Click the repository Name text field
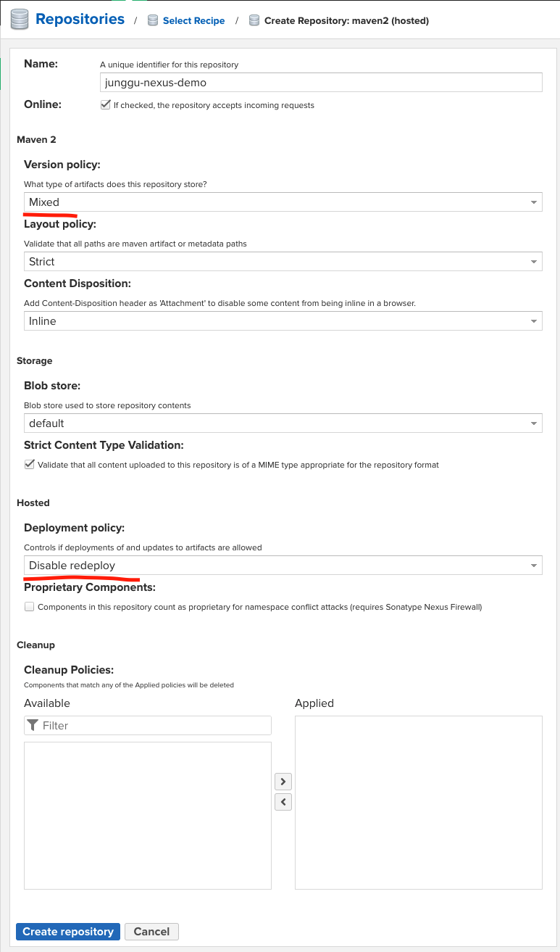Image resolution: width=560 pixels, height=952 pixels. 321,83
